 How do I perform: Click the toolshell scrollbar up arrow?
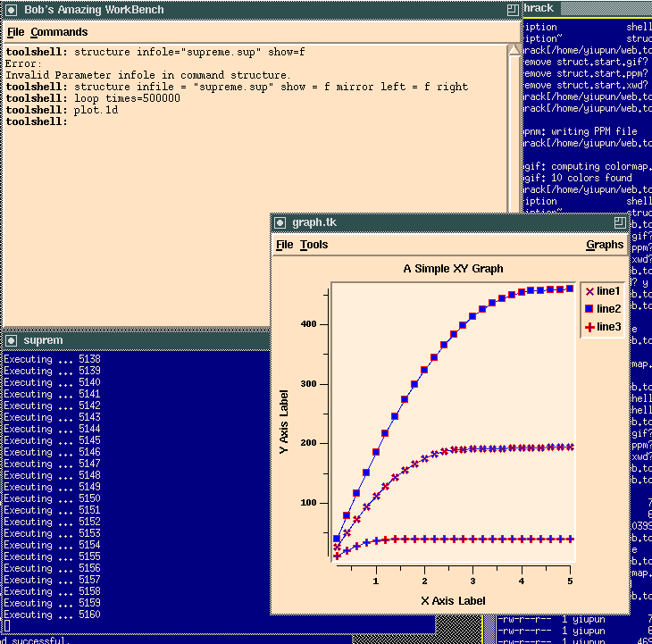(x=514, y=51)
